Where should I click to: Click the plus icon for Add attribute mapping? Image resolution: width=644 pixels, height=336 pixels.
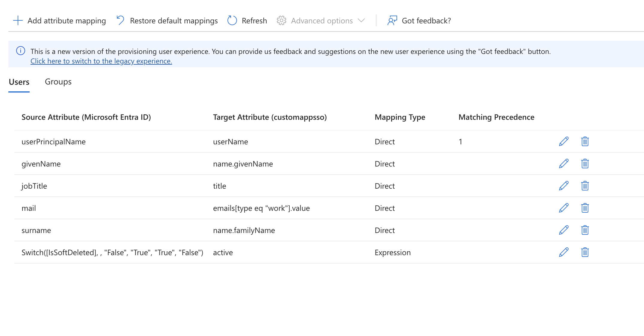[x=18, y=20]
